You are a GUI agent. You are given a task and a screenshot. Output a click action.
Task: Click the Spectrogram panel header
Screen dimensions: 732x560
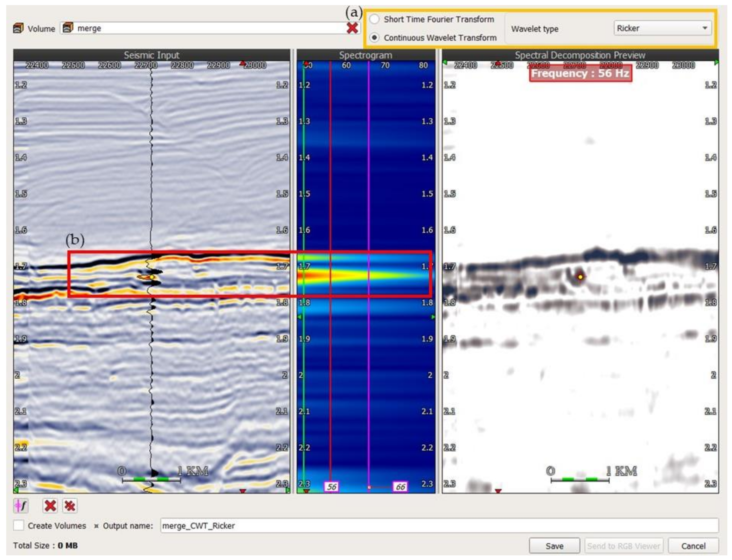pyautogui.click(x=365, y=55)
